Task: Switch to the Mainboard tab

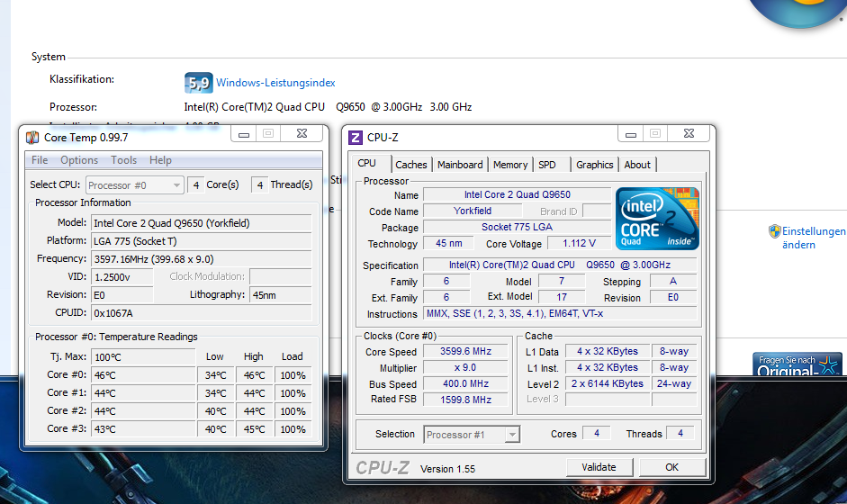Action: [460, 165]
